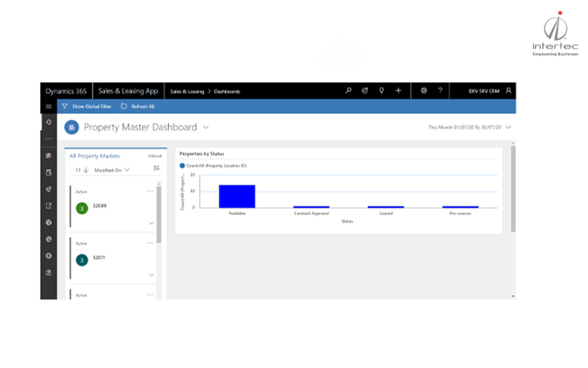This screenshot has width=588, height=368.
Task: Click the Available bar in the chart
Action: point(237,196)
